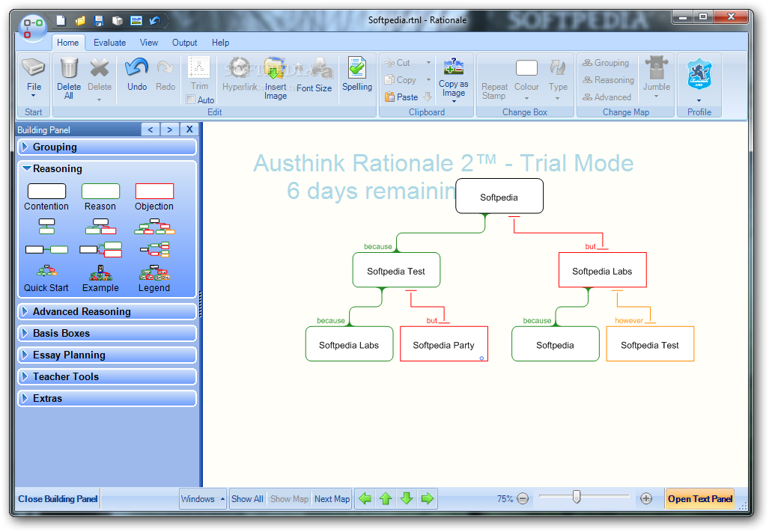Switch to the Output ribbon tab
This screenshot has height=532, width=769.
184,43
